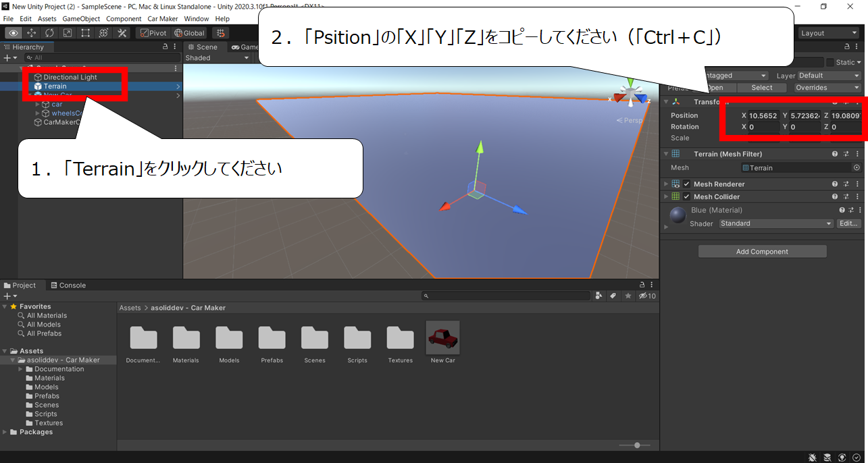Select the Move tool in toolbar

tap(32, 33)
